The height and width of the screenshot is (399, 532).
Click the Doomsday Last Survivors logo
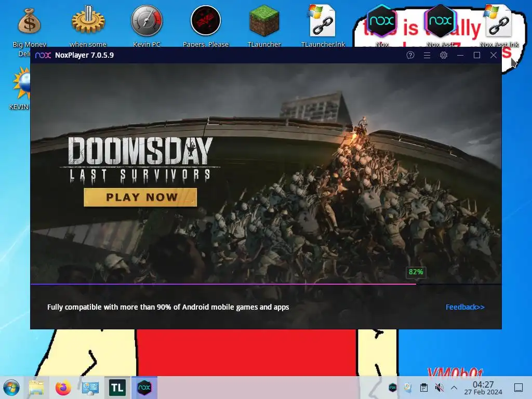coord(140,159)
